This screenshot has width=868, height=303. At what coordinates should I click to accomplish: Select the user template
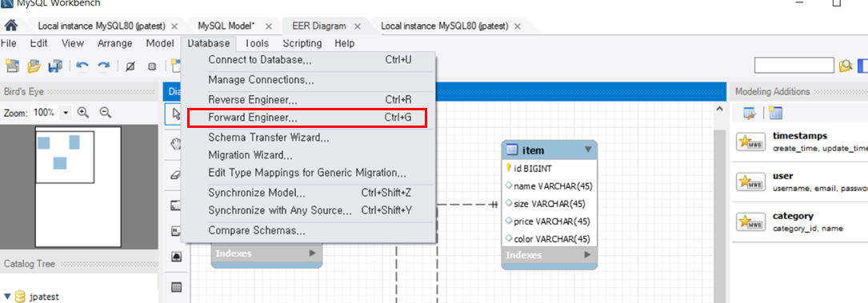800,182
